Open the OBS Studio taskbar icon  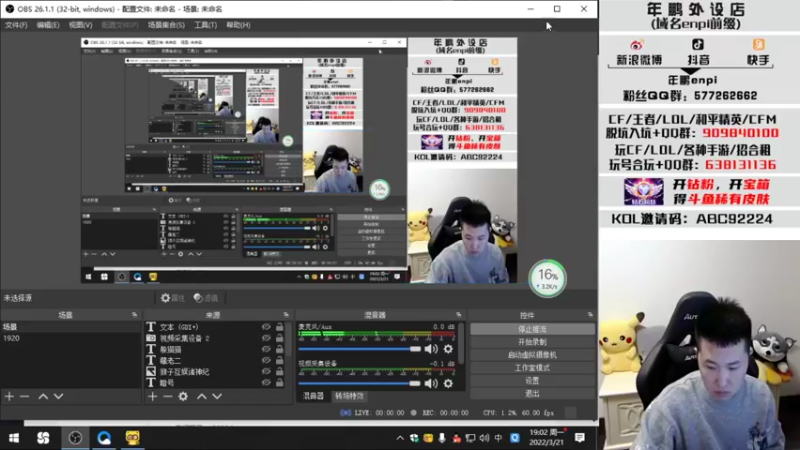coord(75,438)
